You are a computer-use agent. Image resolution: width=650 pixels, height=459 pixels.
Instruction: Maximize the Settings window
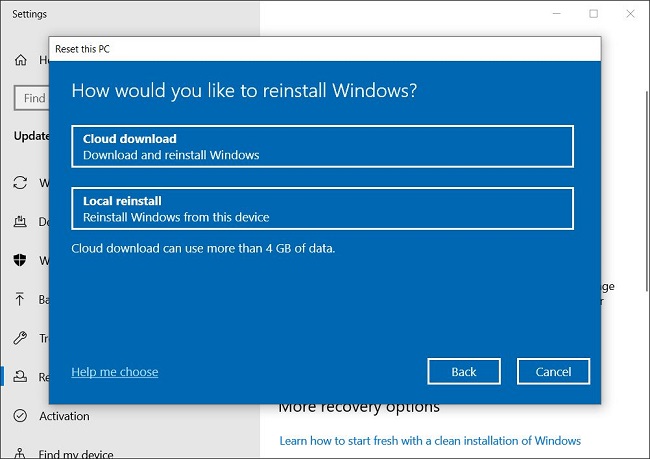594,14
